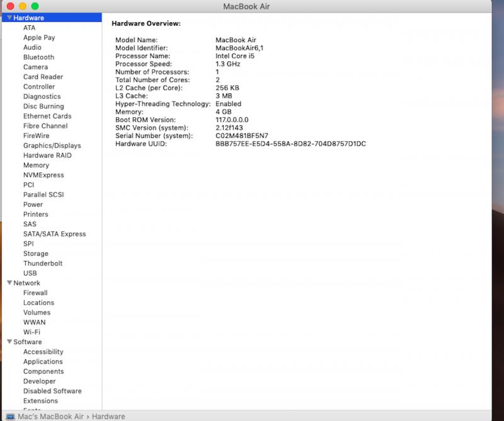Select Controller in sidebar

(x=39, y=86)
